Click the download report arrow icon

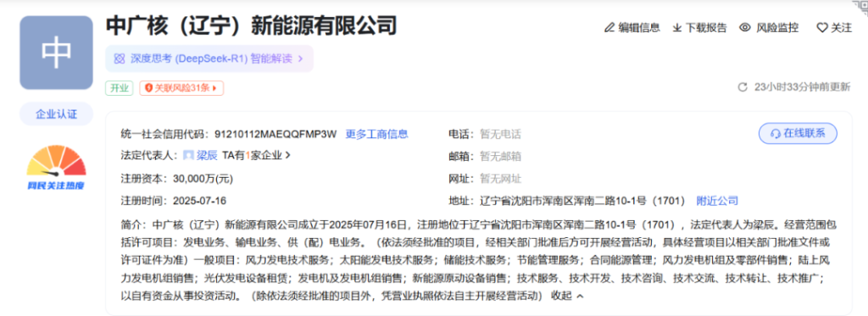677,28
